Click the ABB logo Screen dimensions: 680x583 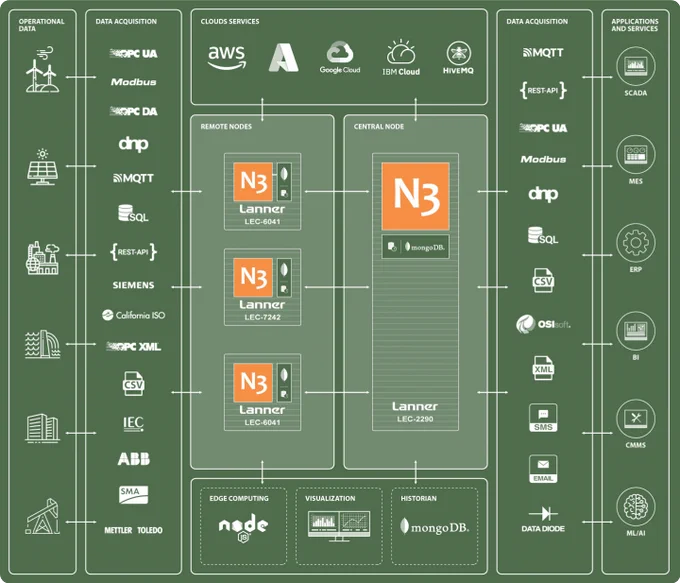(134, 459)
